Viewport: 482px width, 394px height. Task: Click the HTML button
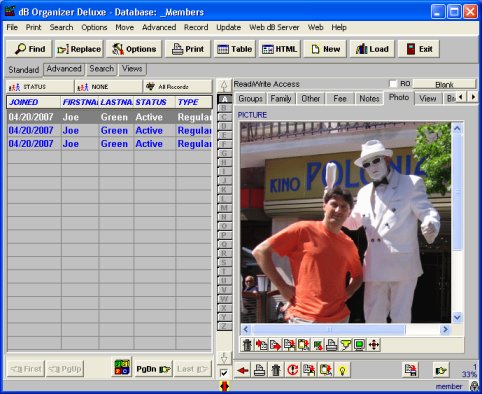279,49
